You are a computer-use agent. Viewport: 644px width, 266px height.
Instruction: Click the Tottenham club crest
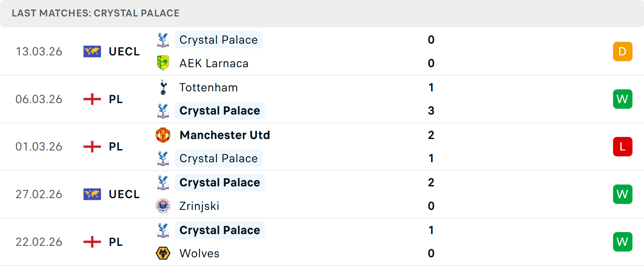click(163, 87)
